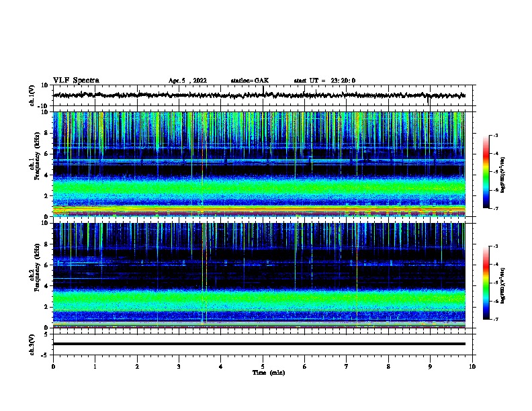
Task: Click time axis tick label "3"
Action: point(179,367)
